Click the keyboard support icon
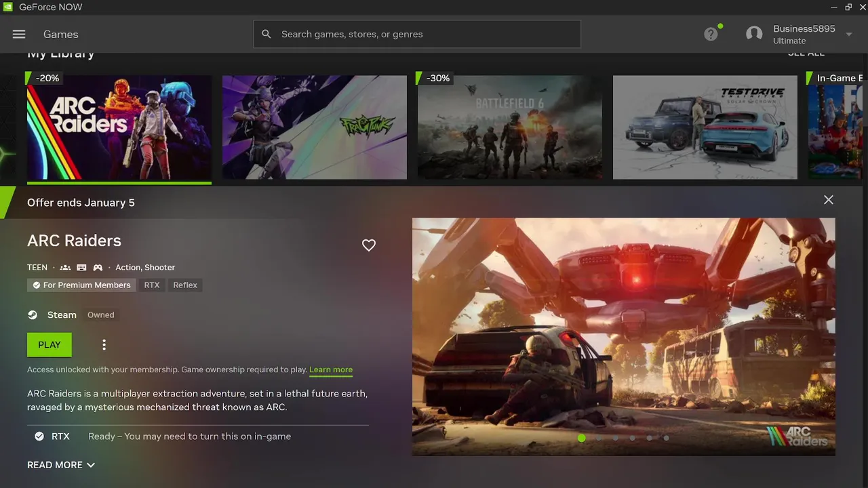 [81, 268]
